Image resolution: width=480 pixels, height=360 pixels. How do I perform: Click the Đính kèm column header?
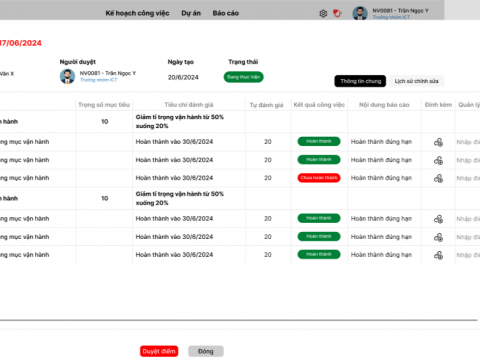tap(438, 105)
